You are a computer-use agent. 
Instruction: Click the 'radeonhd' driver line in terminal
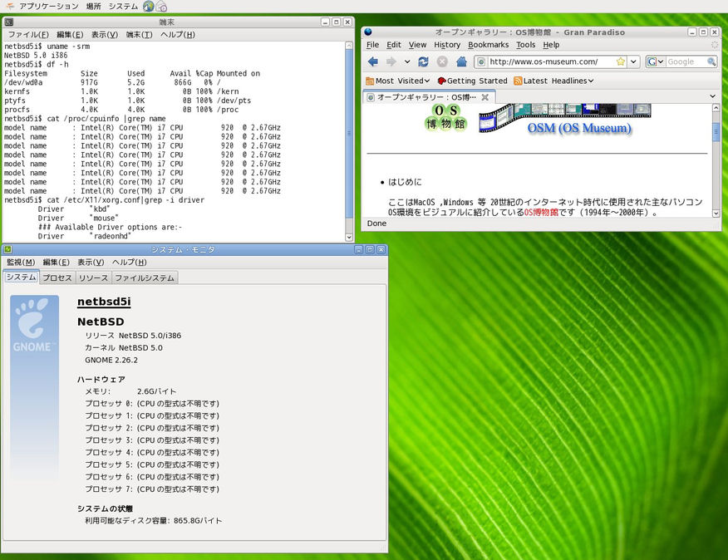click(x=85, y=236)
